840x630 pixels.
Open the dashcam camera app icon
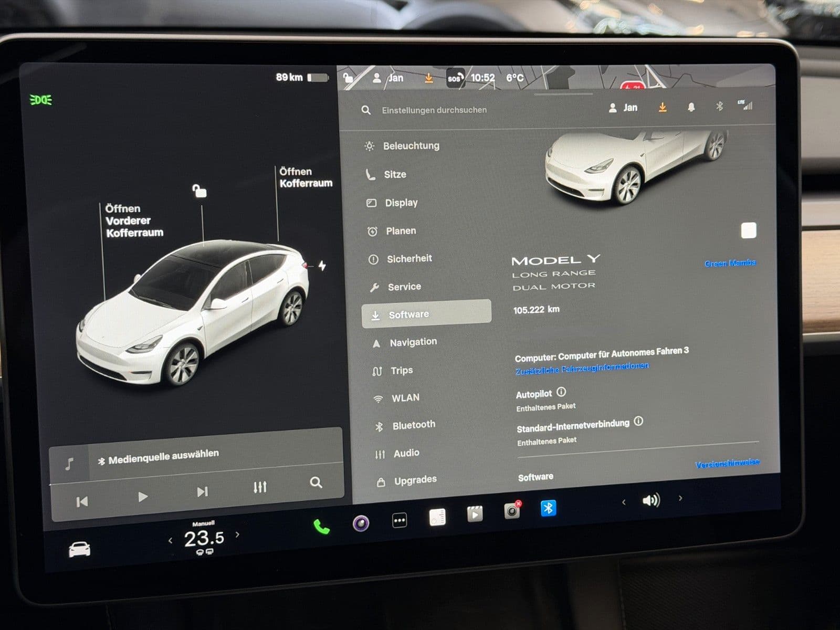tap(512, 510)
